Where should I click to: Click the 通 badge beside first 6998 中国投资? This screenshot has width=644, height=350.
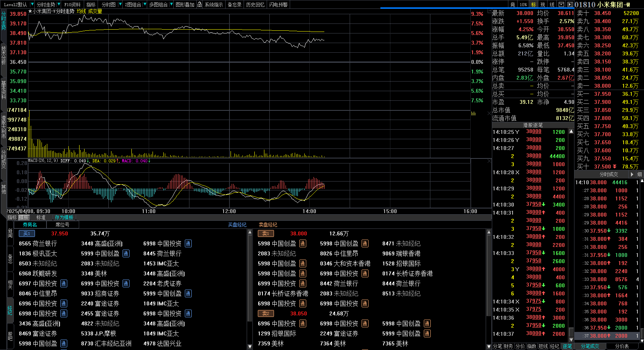tap(188, 243)
